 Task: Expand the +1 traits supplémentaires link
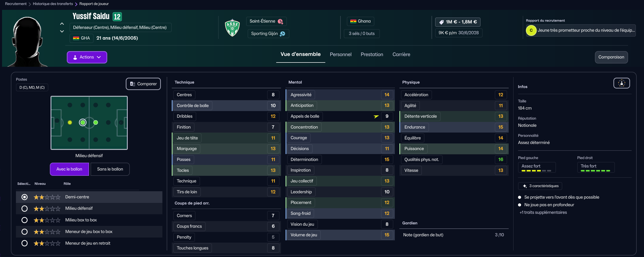tap(543, 212)
